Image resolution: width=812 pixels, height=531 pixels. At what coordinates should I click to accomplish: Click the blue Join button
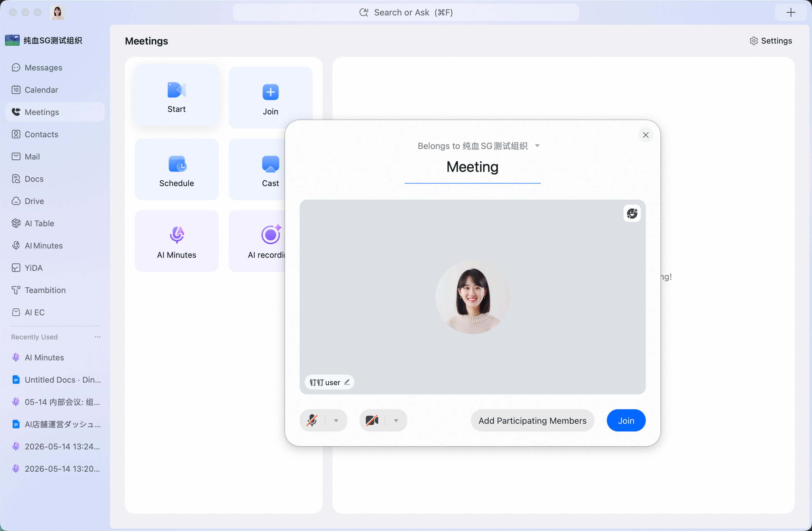626,420
